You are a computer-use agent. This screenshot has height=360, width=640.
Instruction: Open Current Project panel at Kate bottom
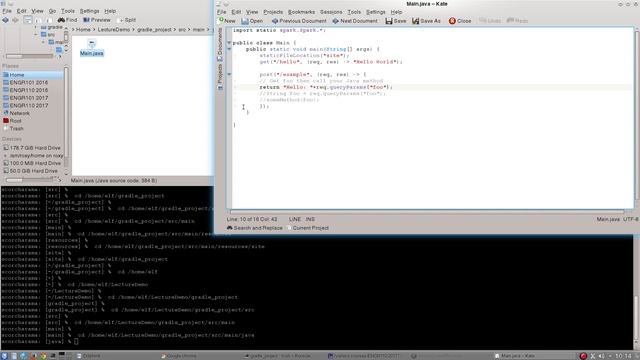(x=308, y=228)
